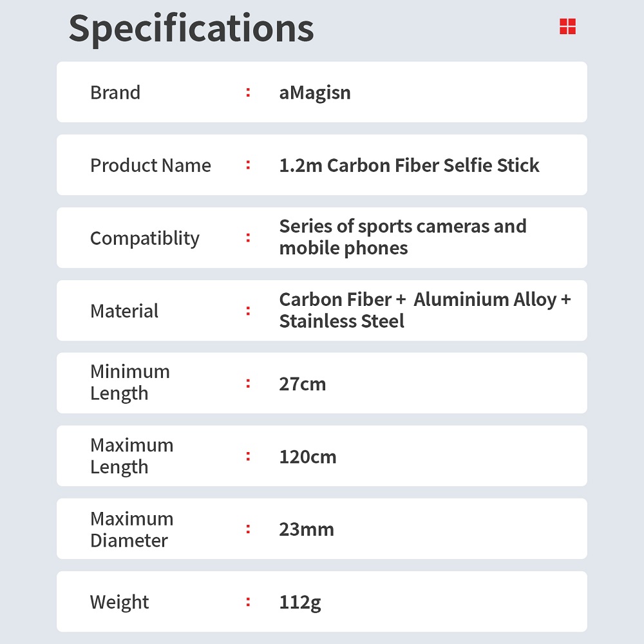This screenshot has height=644, width=644.
Task: Click the red colon in Maximum Diameter row
Action: pyautogui.click(x=248, y=529)
